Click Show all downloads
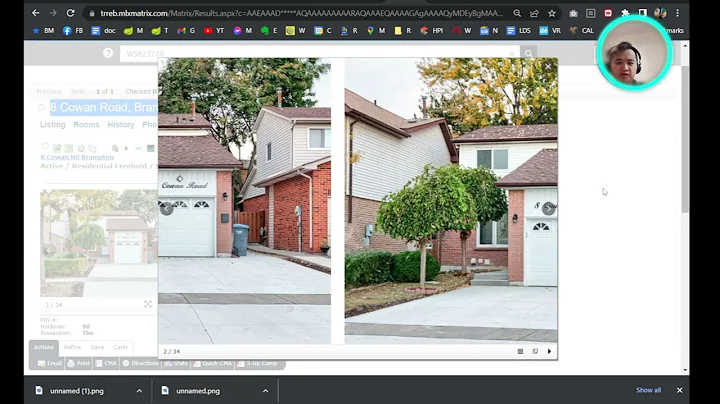Image resolution: width=720 pixels, height=404 pixels. (648, 390)
